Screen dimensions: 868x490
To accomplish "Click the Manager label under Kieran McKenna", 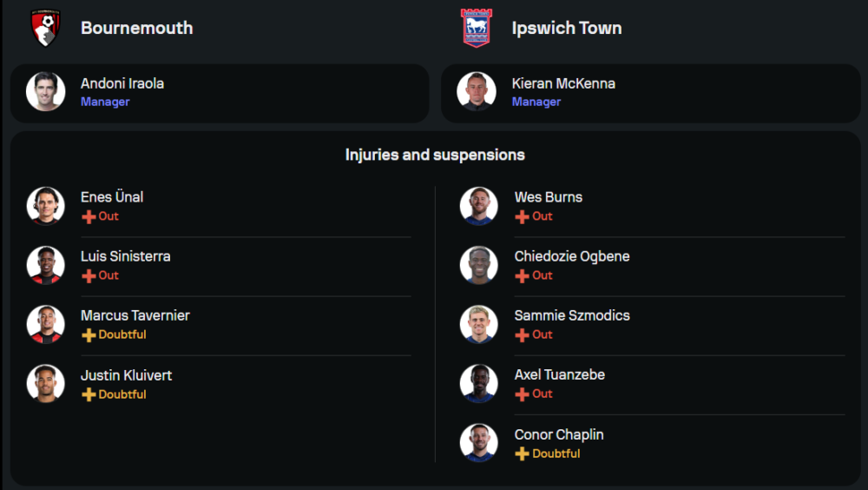I will pos(536,102).
